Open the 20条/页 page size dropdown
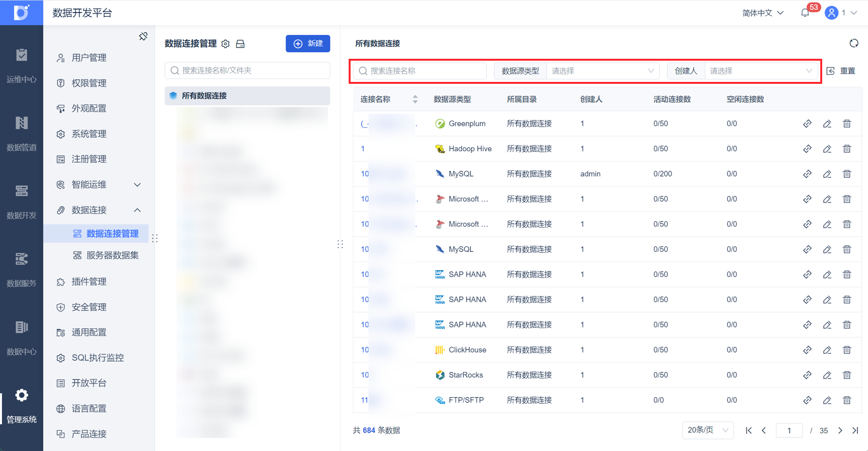Screen dimensions: 868x451 (708, 430)
